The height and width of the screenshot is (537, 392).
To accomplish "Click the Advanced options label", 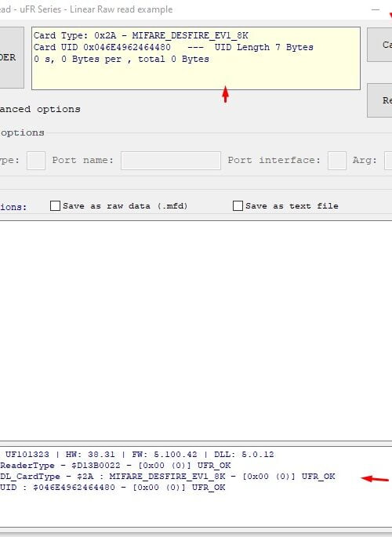I will [40, 109].
